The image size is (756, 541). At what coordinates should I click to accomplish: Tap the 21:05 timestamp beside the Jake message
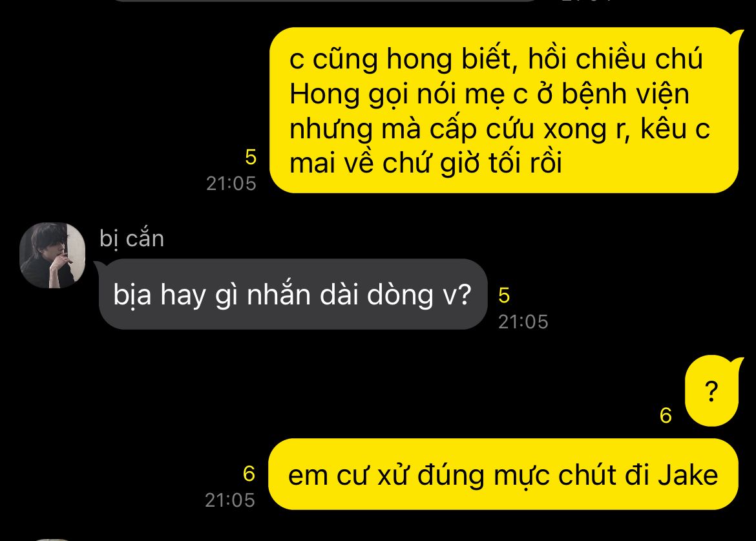[x=230, y=500]
